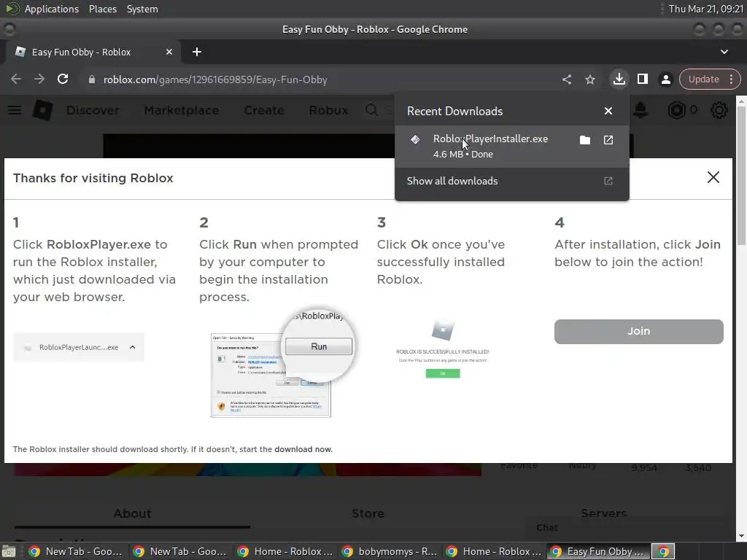Click the download now link

point(303,449)
